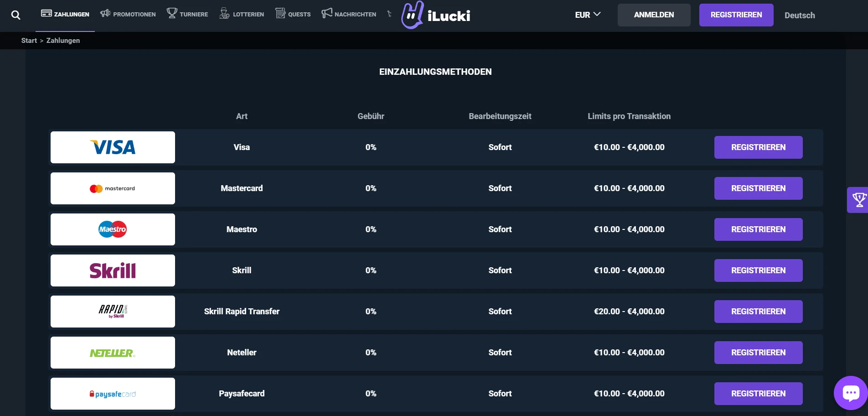Click the Art column header
The width and height of the screenshot is (868, 416).
(x=242, y=116)
